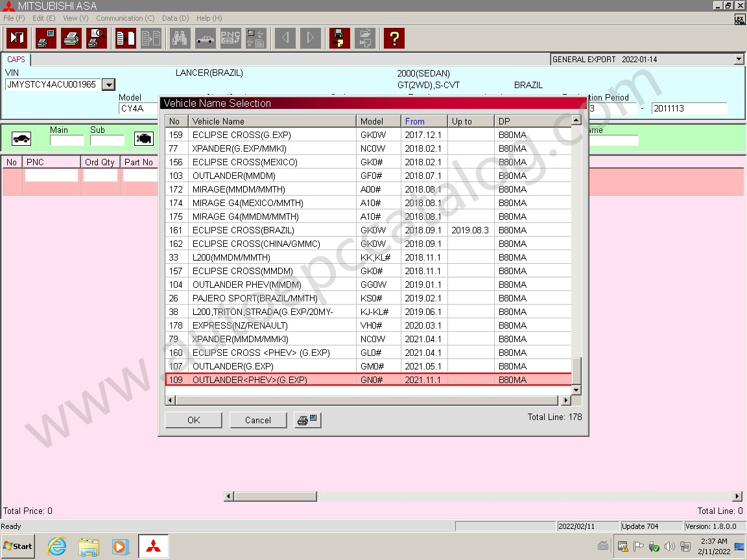This screenshot has width=747, height=560.
Task: Select the OUTLANDER PHEV(MMDM) row
Action: pyautogui.click(x=368, y=285)
